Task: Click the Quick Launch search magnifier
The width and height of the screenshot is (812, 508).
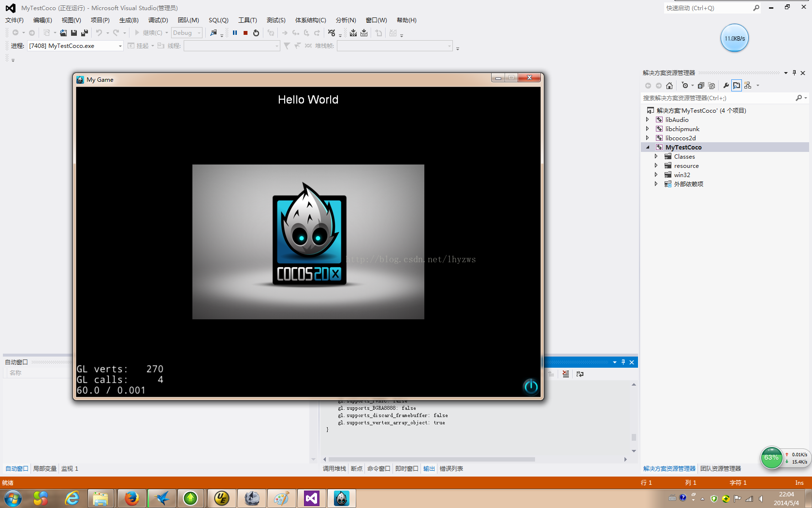Action: [756, 8]
